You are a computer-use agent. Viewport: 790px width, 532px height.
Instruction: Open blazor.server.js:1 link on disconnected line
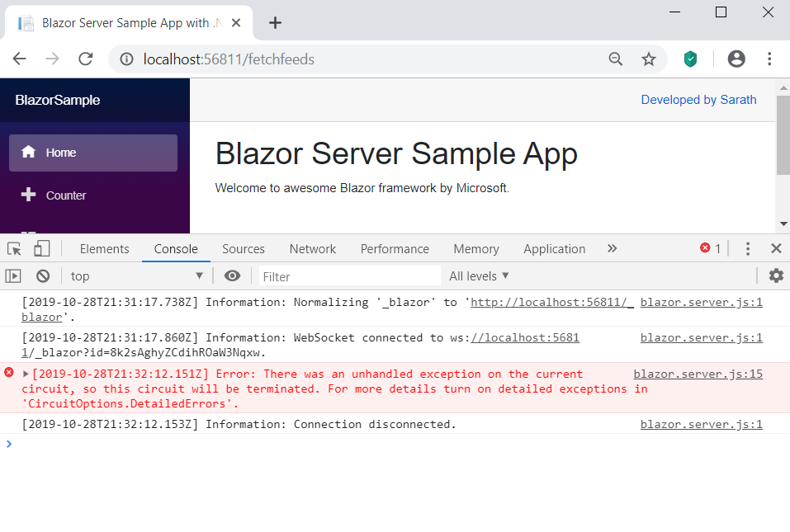click(x=702, y=424)
